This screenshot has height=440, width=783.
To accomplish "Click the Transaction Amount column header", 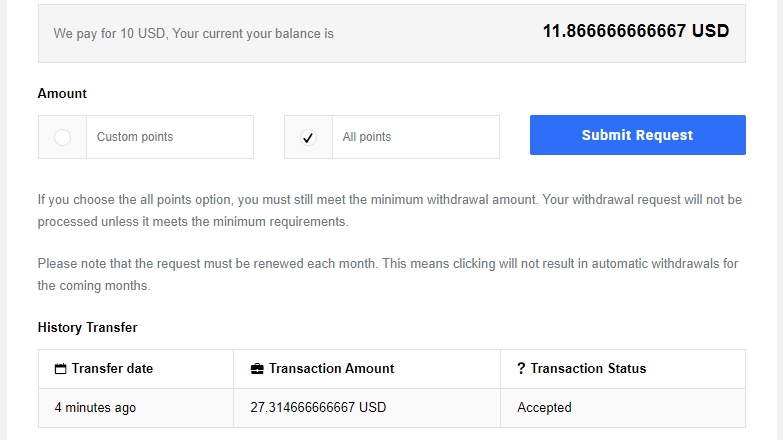I will [x=367, y=369].
